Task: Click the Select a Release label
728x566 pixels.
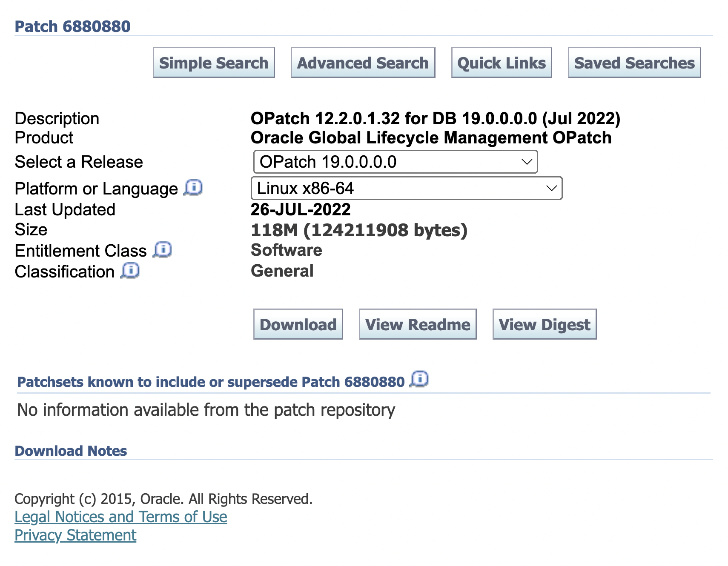Action: [x=79, y=162]
